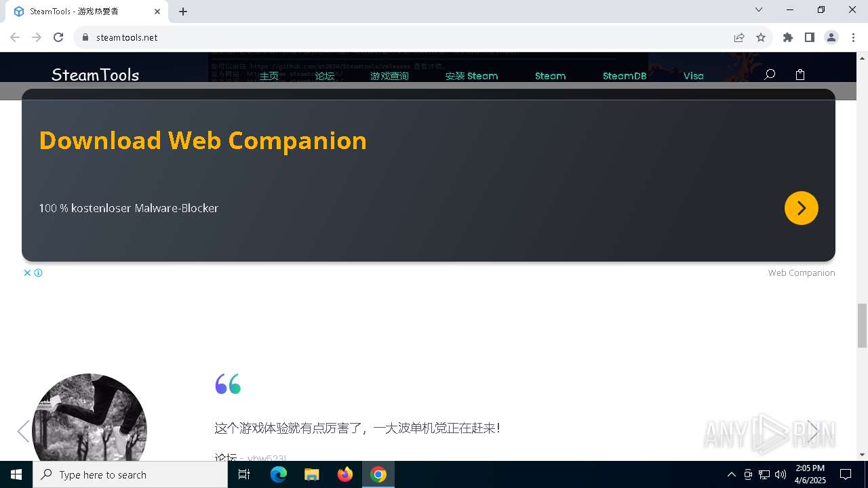Show next testimonial with right arrow
Screen dimensions: 868x488
click(812, 431)
